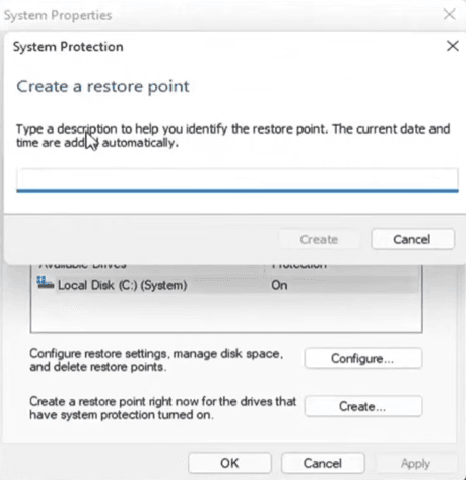This screenshot has height=480, width=466.
Task: Click the Create a restore point heading
Action: 103,86
